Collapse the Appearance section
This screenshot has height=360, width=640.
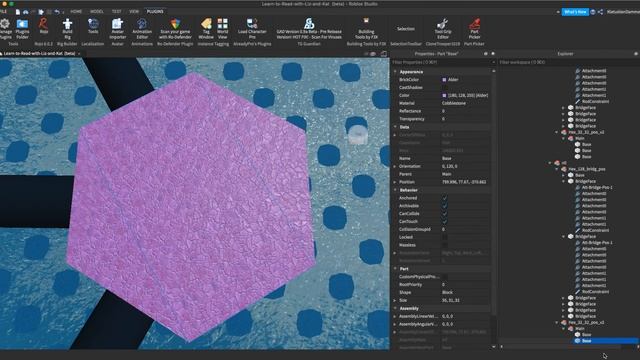[x=395, y=72]
